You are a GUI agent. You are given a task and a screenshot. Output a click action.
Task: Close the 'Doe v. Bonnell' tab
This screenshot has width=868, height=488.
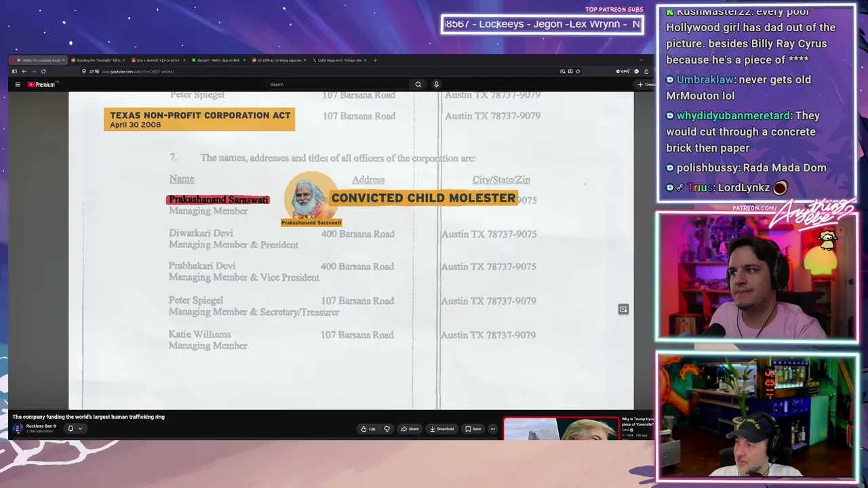(x=184, y=60)
